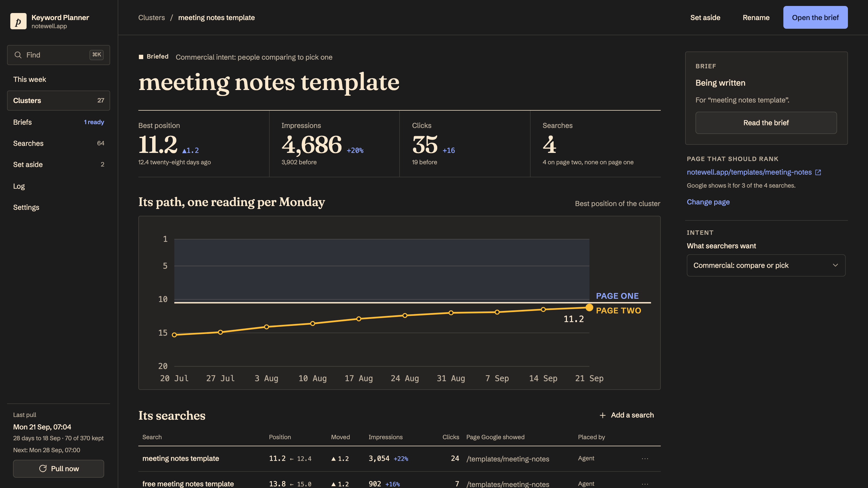Open This week in sidebar
The image size is (868, 488).
coord(59,79)
